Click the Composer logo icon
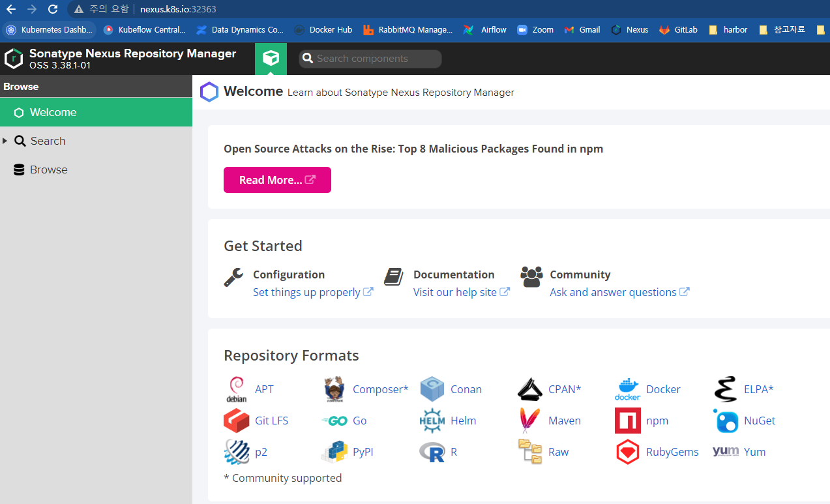 click(x=334, y=389)
